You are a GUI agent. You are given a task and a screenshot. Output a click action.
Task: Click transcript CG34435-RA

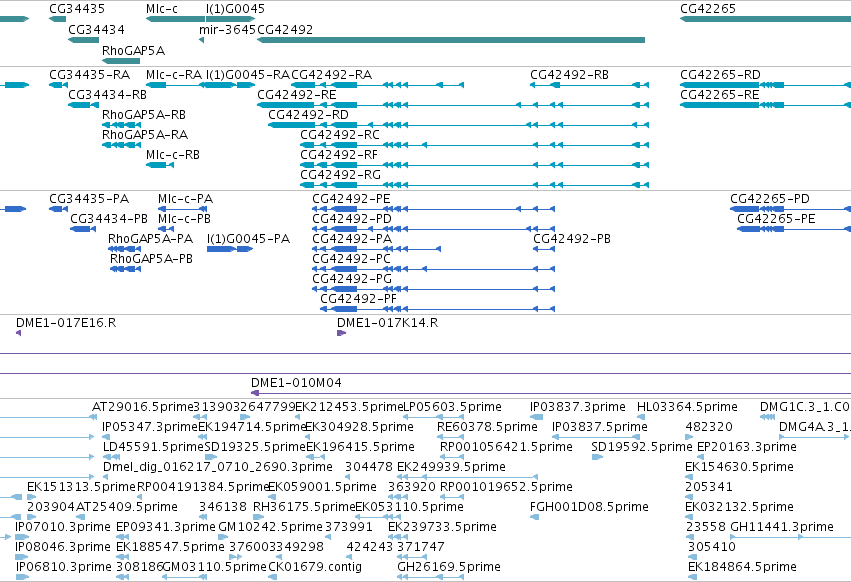point(90,74)
